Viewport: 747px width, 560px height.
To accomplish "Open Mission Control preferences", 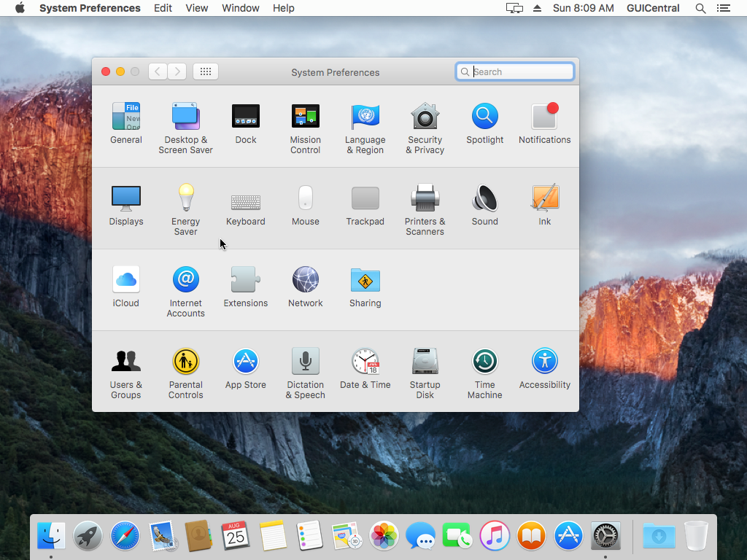I will click(x=306, y=128).
